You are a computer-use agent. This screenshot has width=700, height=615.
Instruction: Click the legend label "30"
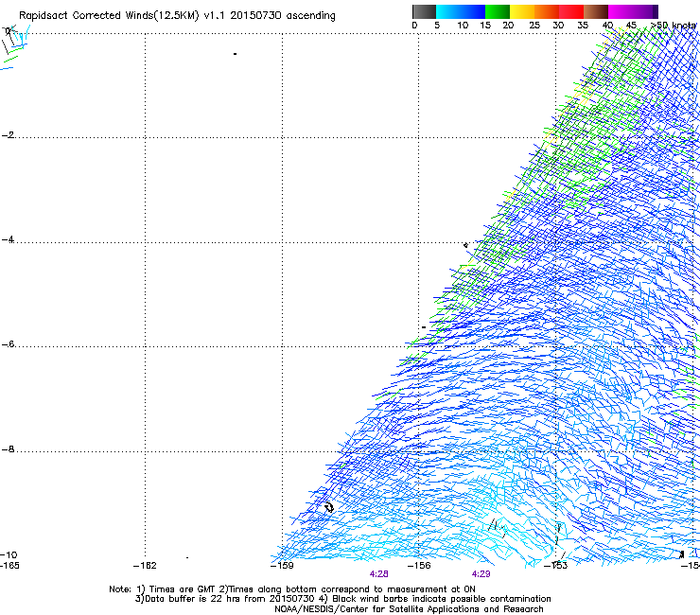558,26
